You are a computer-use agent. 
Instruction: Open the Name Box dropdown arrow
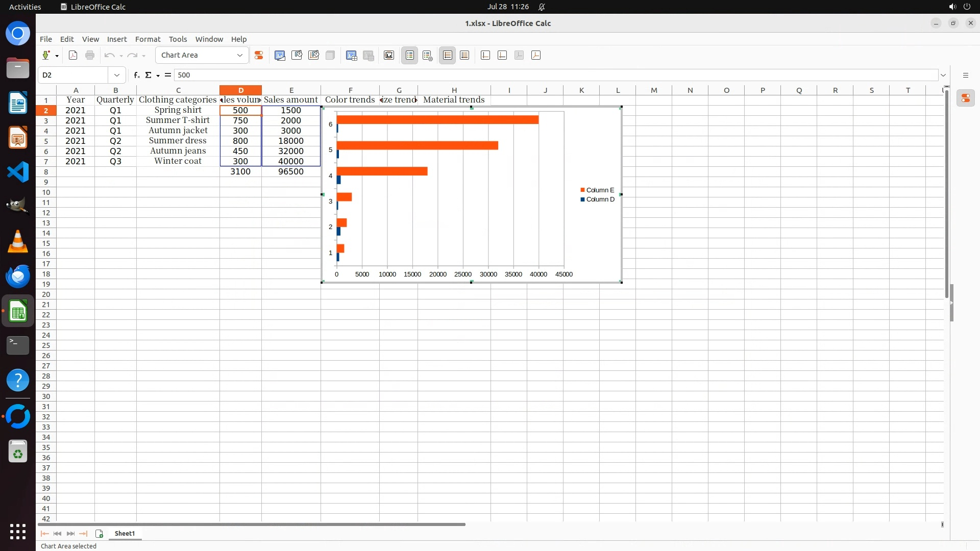pos(117,75)
